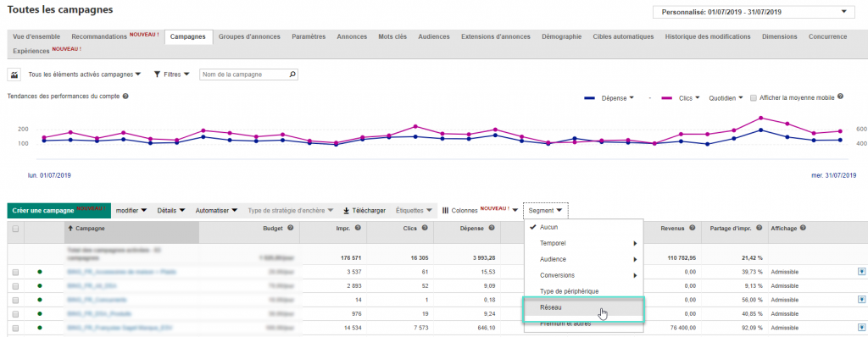
Task: Click the Télécharger download icon
Action: 347,211
